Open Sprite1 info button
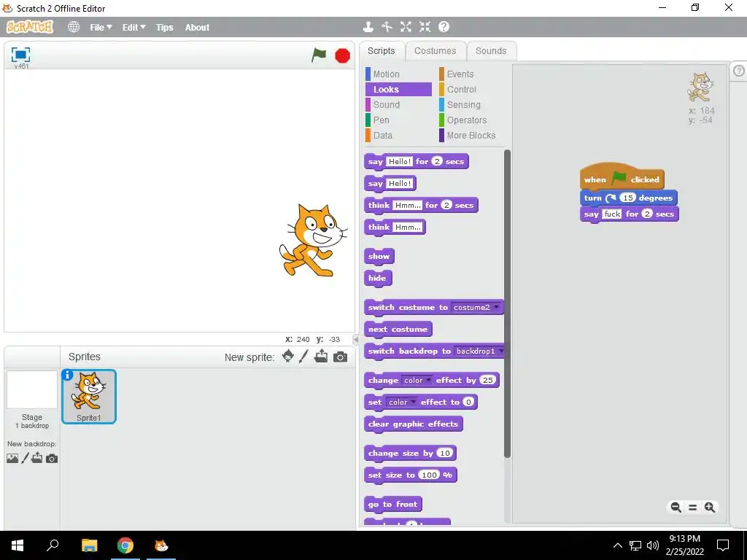This screenshot has width=747, height=560. tap(68, 376)
